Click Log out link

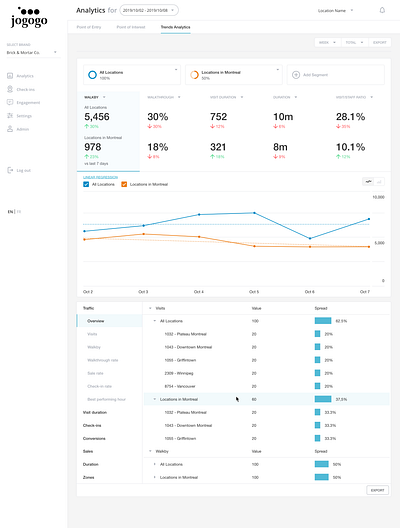24,170
